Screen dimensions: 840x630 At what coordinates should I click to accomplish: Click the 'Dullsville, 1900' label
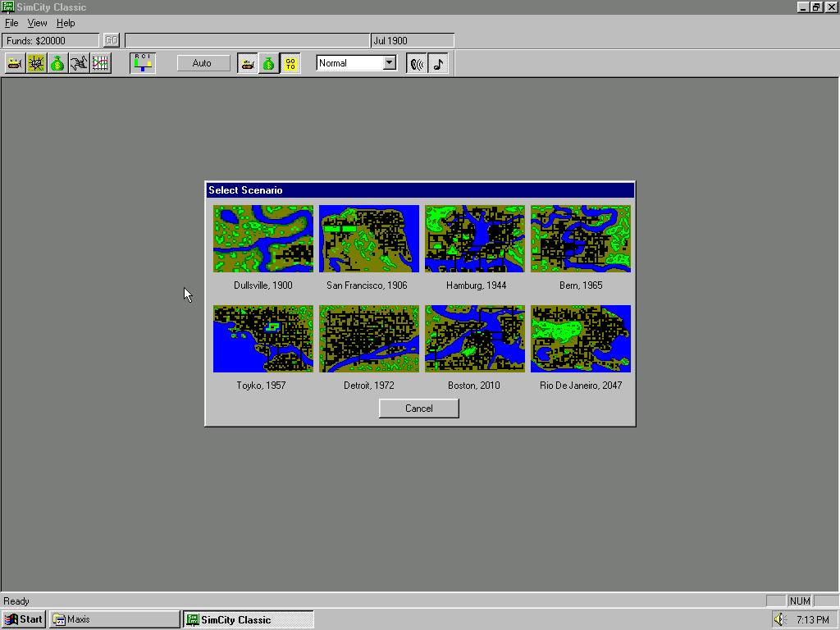click(263, 285)
